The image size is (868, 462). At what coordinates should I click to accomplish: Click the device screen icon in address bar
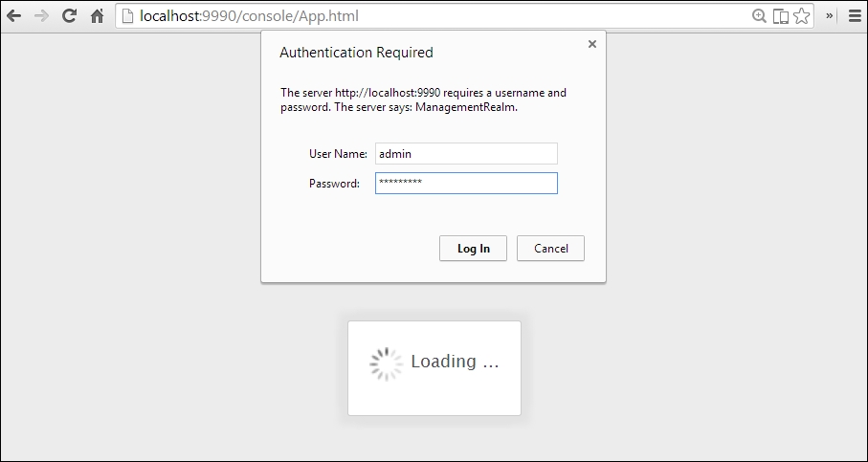tap(781, 16)
